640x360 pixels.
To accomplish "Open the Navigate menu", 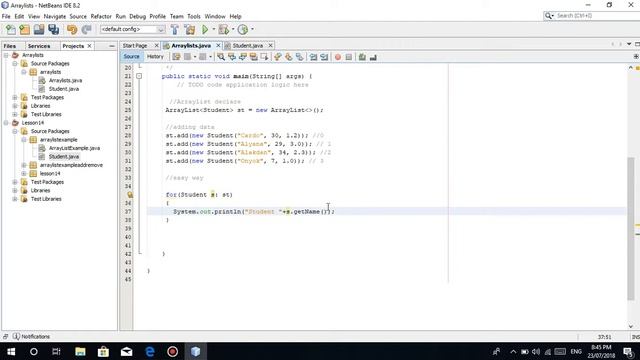I will (55, 16).
